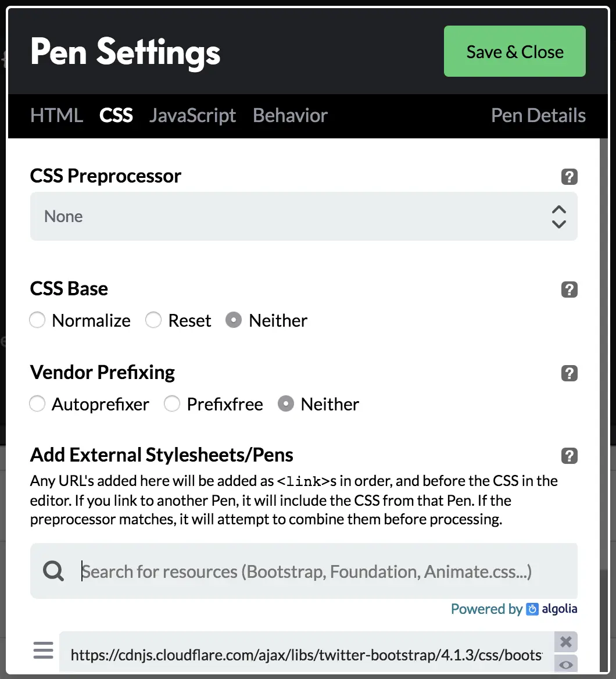The height and width of the screenshot is (679, 616).
Task: Open the CSS Preprocessor dropdown
Action: pos(303,216)
